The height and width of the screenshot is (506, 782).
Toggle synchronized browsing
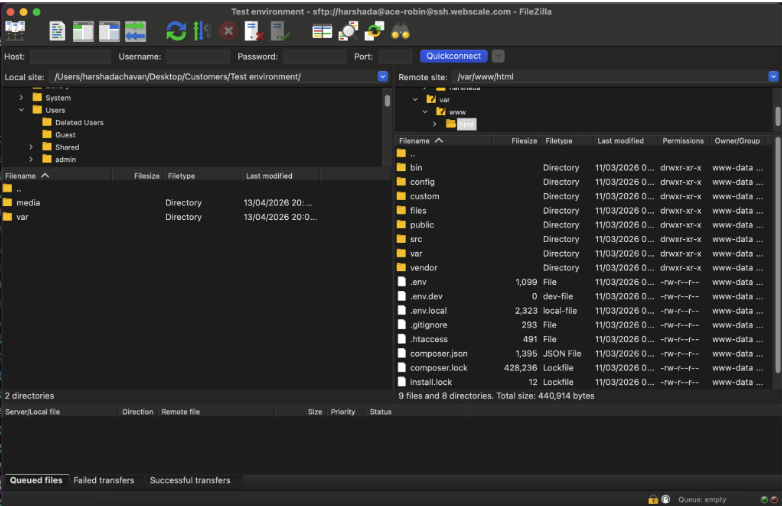374,31
